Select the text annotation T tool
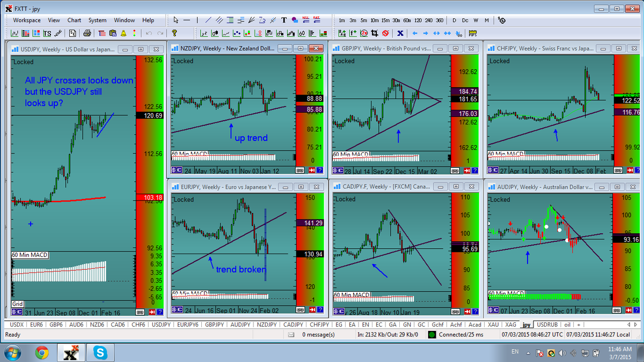Image resolution: width=644 pixels, height=362 pixels. coord(283,20)
